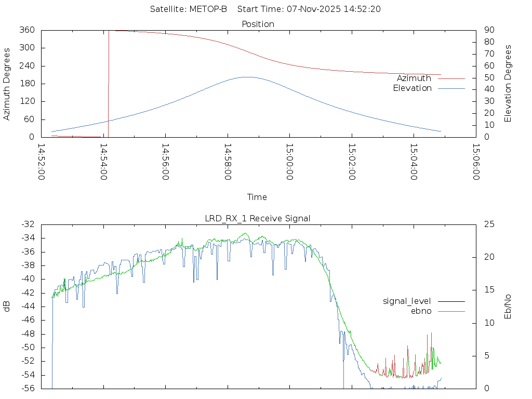Select the red Azimuth legend line sample
The height and width of the screenshot is (399, 532).
451,78
